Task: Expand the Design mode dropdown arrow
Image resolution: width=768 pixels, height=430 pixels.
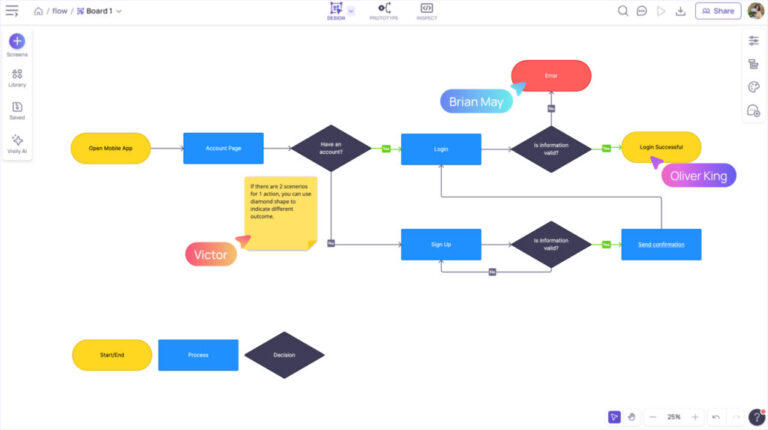Action: (x=351, y=11)
